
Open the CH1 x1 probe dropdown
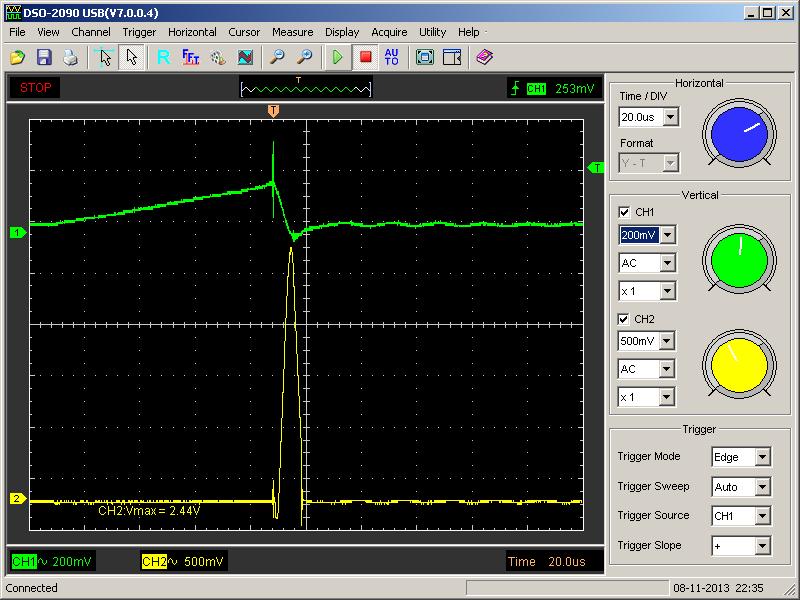(x=668, y=291)
